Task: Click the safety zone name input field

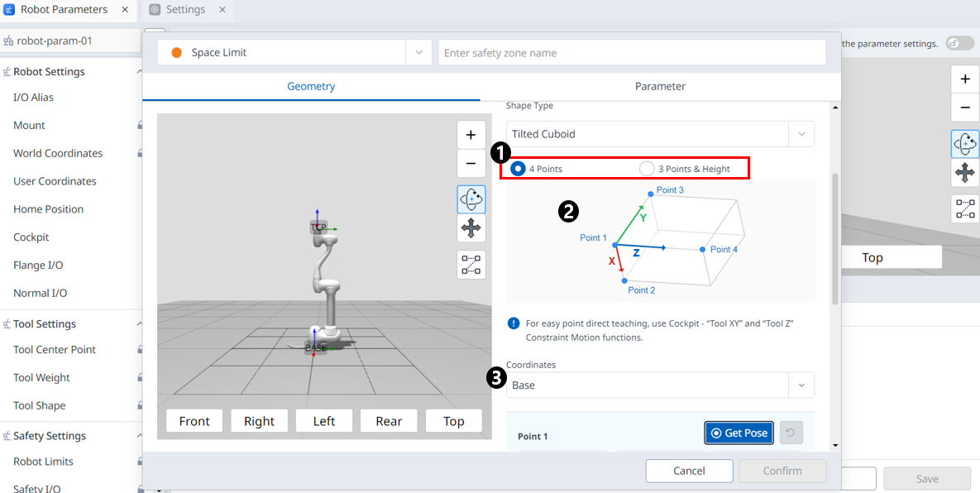Action: (x=632, y=53)
